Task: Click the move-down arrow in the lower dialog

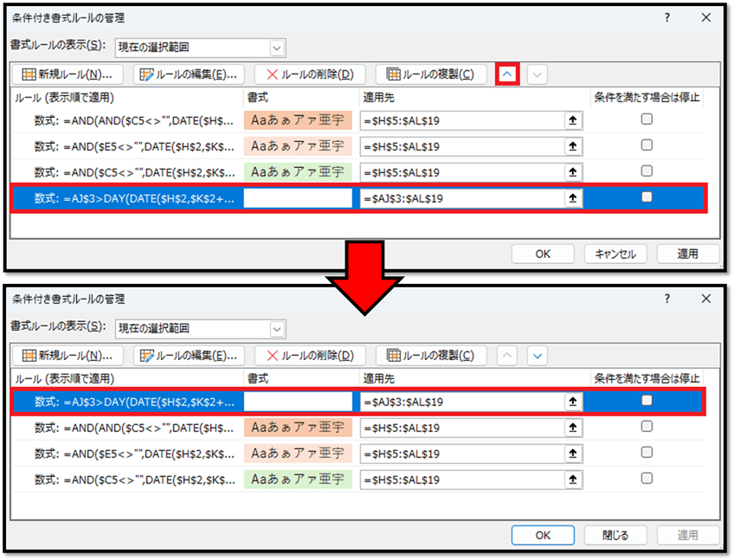Action: 538,355
